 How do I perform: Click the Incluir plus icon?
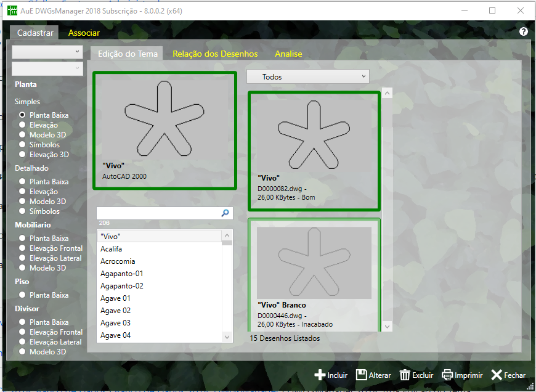pyautogui.click(x=320, y=375)
